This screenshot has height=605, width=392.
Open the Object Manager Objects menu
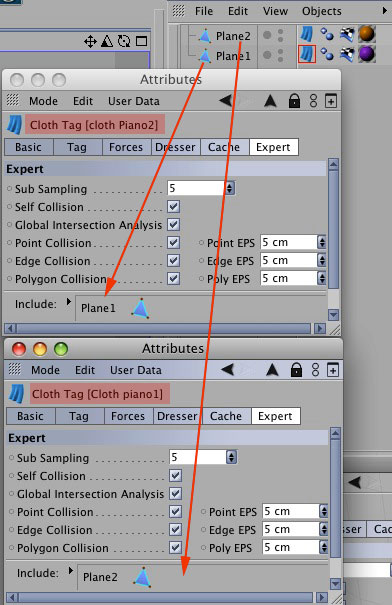pos(322,11)
